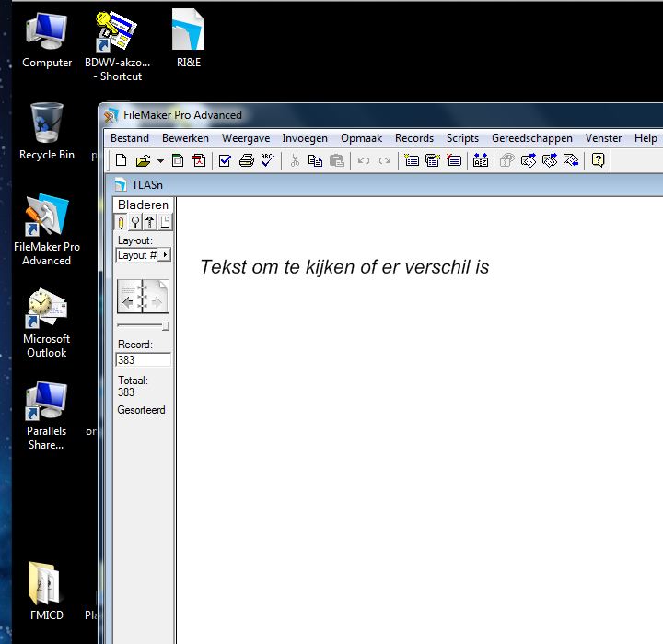
Task: Click the first arrow-card icon after Sort
Action: (529, 160)
